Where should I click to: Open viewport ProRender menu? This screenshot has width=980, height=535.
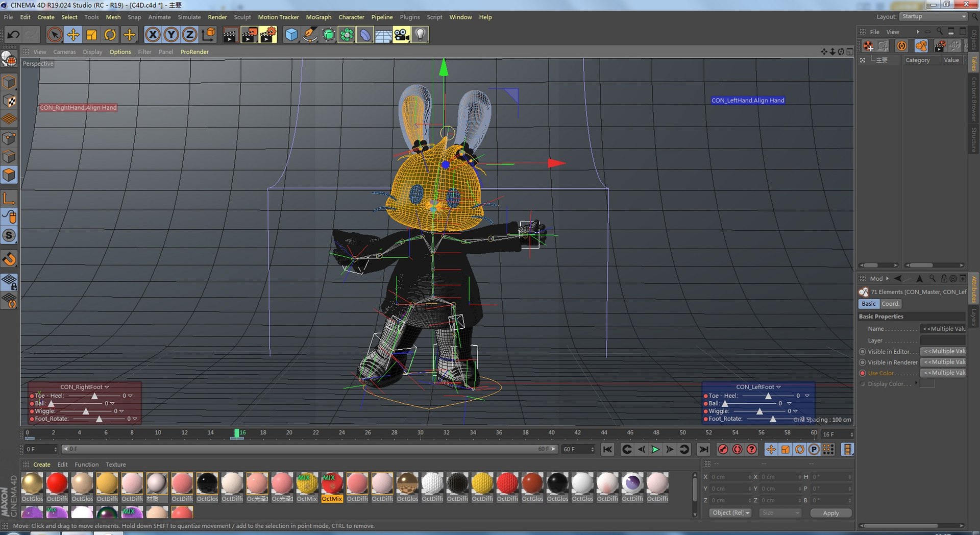pos(194,52)
